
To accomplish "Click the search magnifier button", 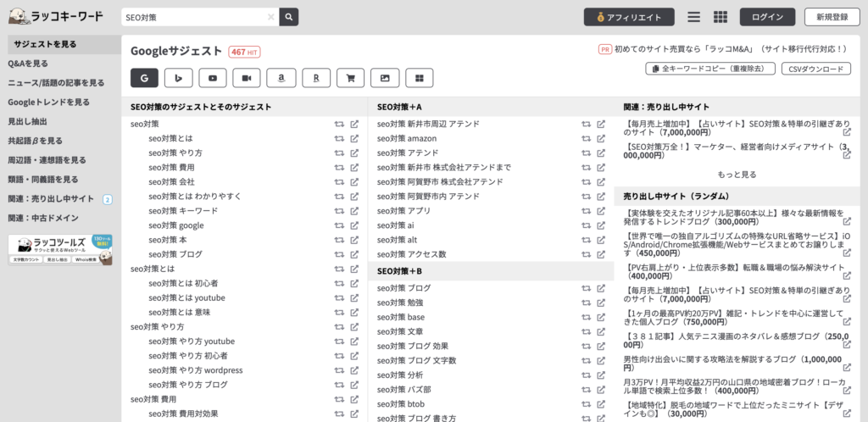I will click(288, 17).
